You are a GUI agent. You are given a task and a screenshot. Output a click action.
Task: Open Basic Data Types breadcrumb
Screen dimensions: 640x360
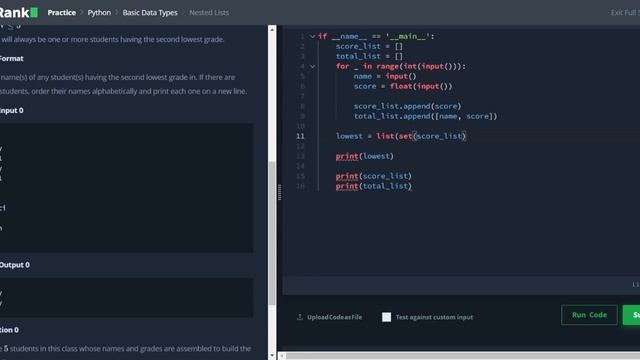click(150, 13)
